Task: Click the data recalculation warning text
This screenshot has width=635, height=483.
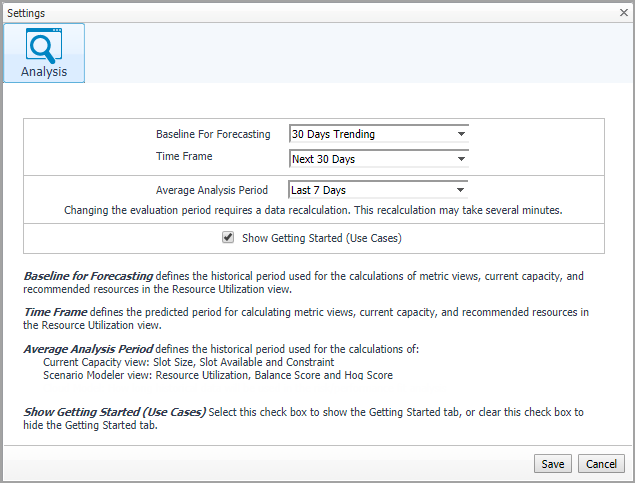Action: [x=313, y=211]
